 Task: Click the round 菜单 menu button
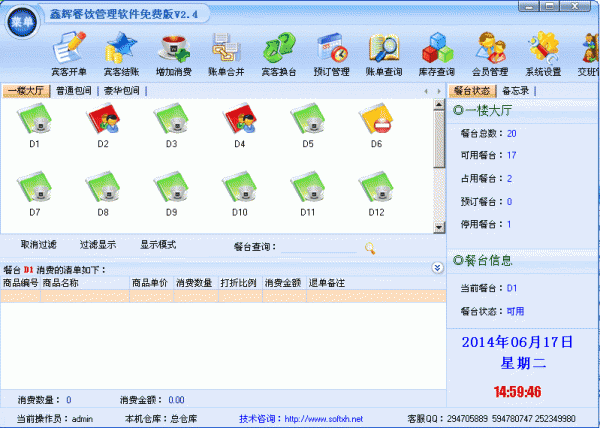click(x=22, y=22)
